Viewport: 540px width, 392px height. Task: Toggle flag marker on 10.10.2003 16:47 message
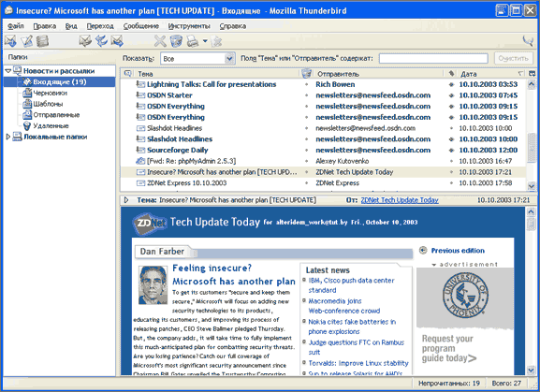point(451,161)
